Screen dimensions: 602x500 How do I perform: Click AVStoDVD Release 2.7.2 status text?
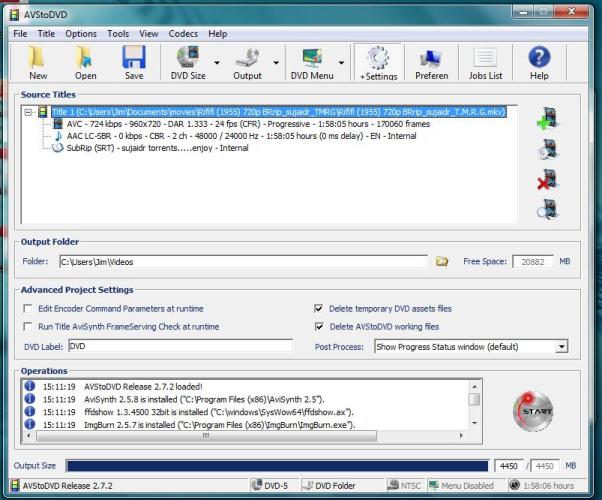click(68, 486)
